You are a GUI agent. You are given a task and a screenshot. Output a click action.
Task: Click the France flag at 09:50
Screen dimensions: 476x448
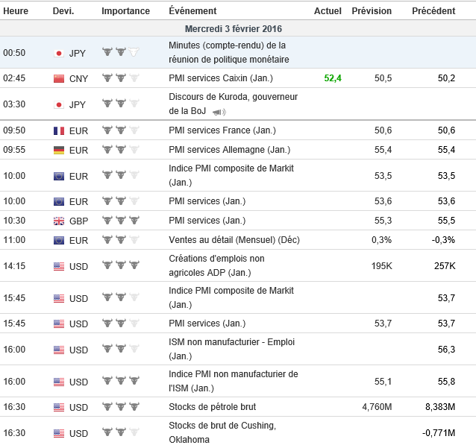(59, 130)
